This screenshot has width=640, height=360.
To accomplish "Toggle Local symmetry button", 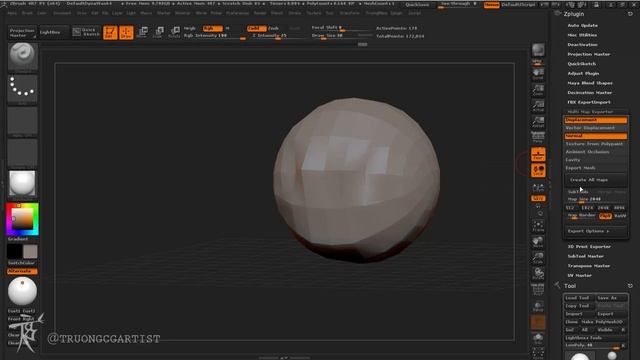I will click(x=538, y=170).
